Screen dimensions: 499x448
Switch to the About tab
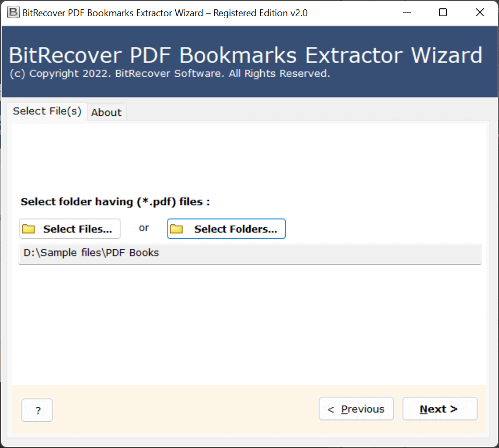pyautogui.click(x=106, y=112)
